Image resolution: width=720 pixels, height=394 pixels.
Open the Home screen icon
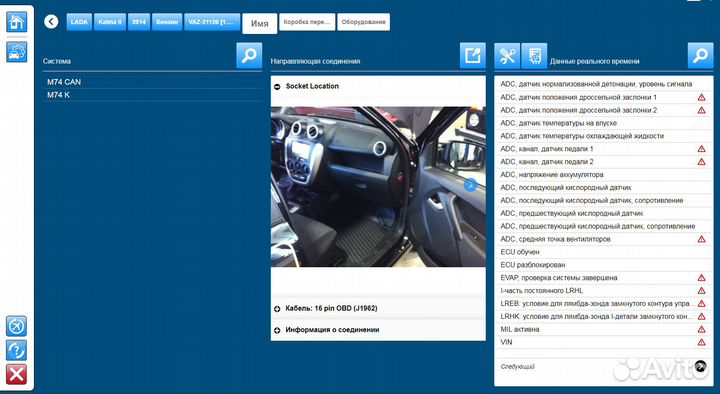pyautogui.click(x=17, y=22)
